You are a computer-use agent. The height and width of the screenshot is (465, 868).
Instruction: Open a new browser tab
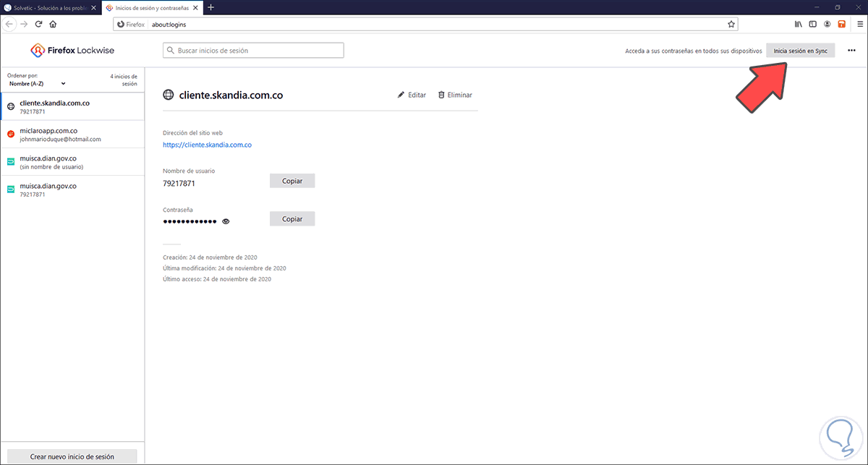[210, 7]
